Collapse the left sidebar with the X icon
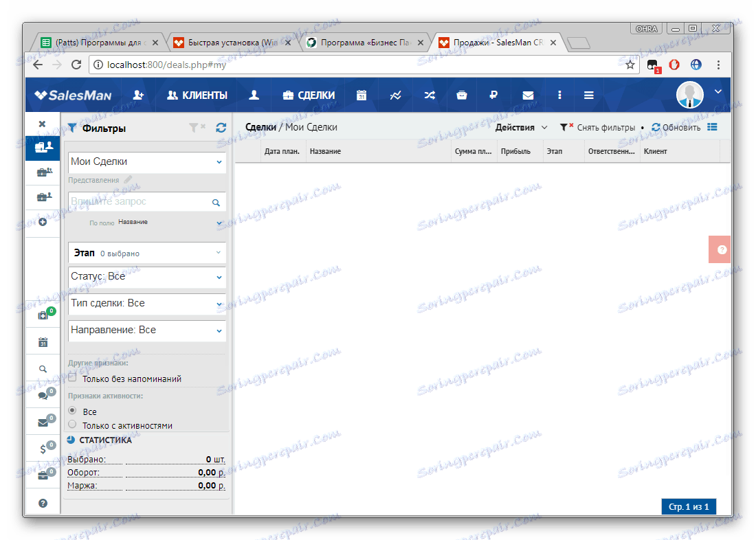This screenshot has width=756, height=540. pyautogui.click(x=43, y=124)
